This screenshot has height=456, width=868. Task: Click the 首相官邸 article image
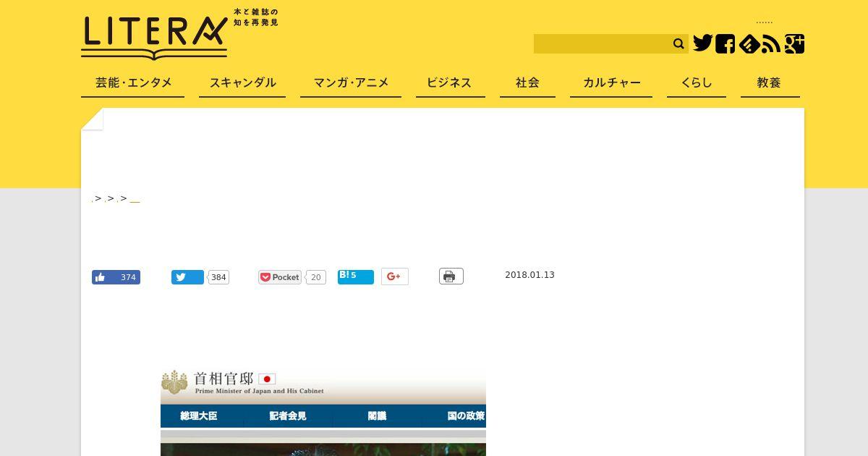[323, 411]
